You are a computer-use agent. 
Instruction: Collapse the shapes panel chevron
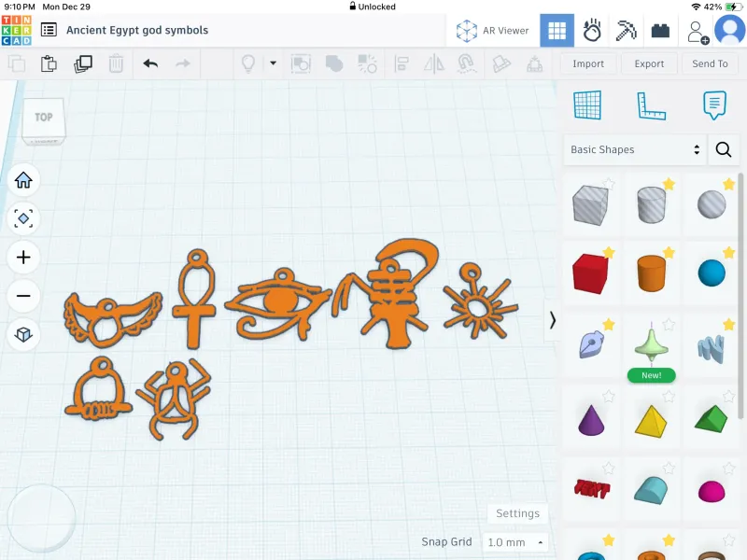pos(553,320)
